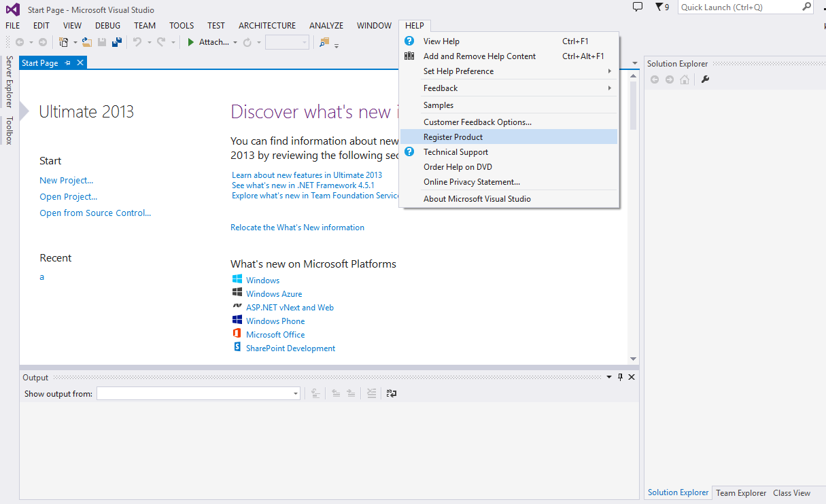The image size is (826, 504).
Task: Close the Start Page tab
Action: [x=80, y=63]
